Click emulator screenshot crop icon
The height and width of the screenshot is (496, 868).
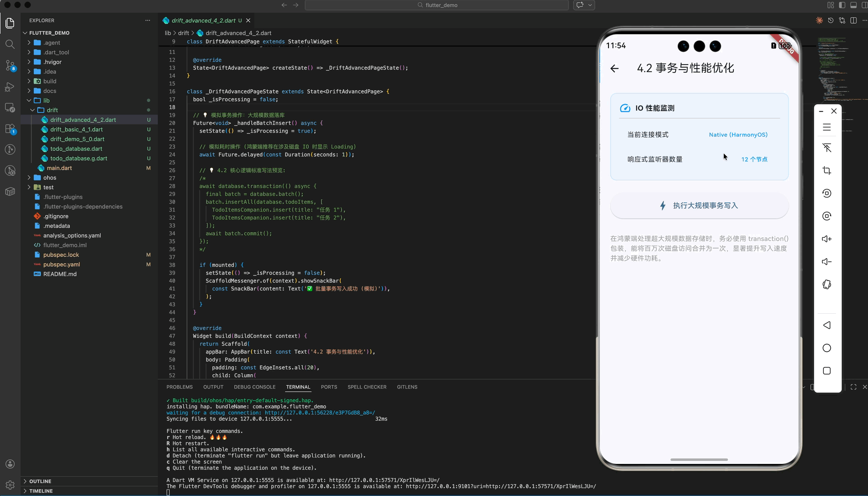[x=826, y=170]
